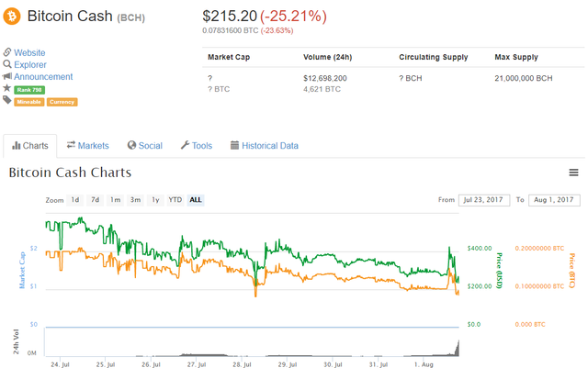Open the Announcement link
Screen dimensions: 588x379
43,77
